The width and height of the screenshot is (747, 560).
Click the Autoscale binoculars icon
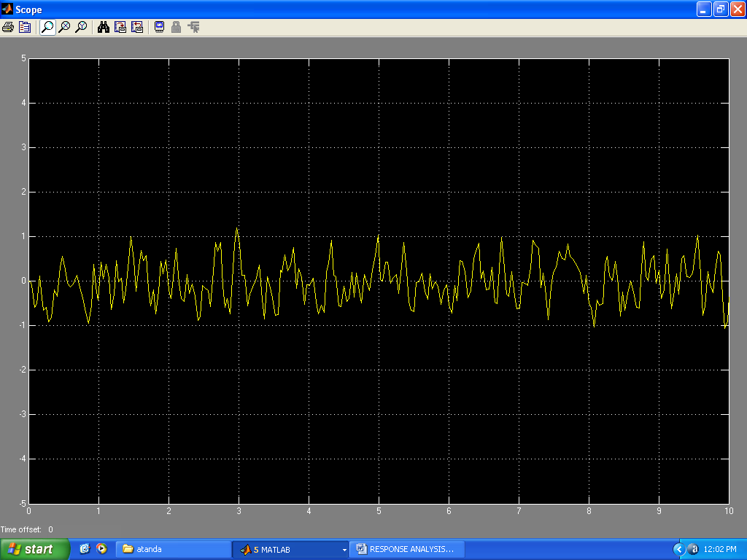[x=104, y=27]
